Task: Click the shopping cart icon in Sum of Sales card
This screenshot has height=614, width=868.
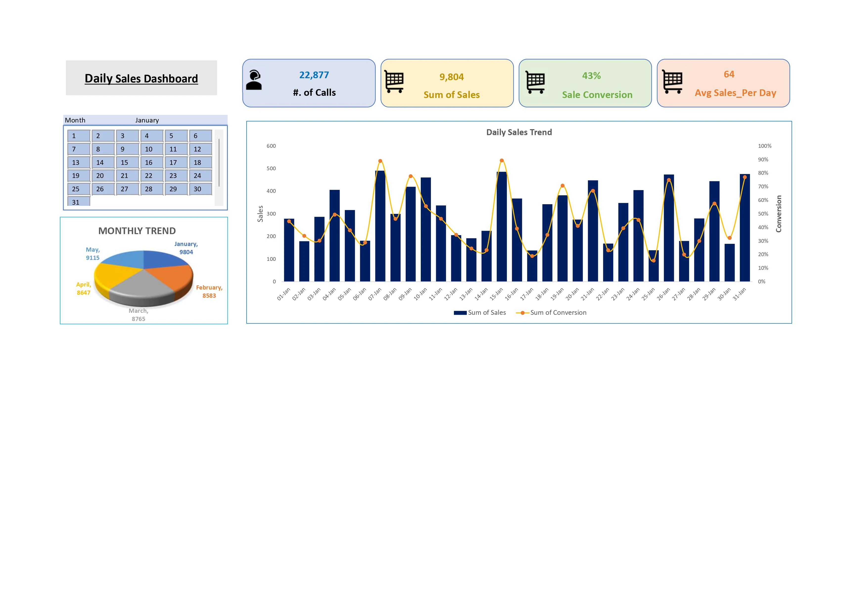Action: (x=394, y=82)
